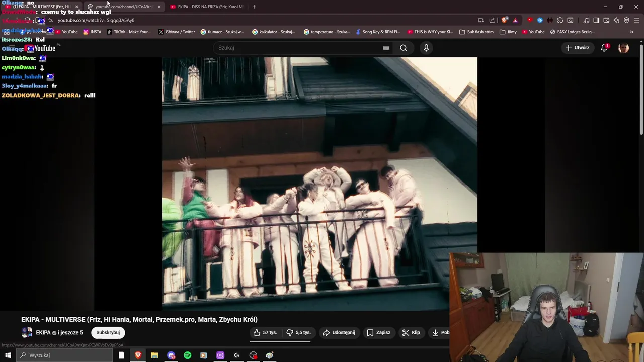The image size is (644, 362).
Task: Open the Brave Wallet icon
Action: [606, 20]
